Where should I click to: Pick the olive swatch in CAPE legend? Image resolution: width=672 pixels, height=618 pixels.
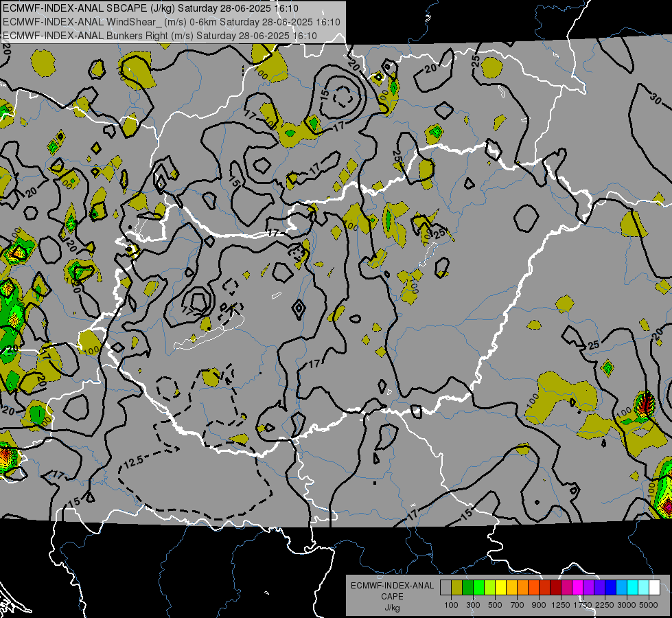[457, 588]
